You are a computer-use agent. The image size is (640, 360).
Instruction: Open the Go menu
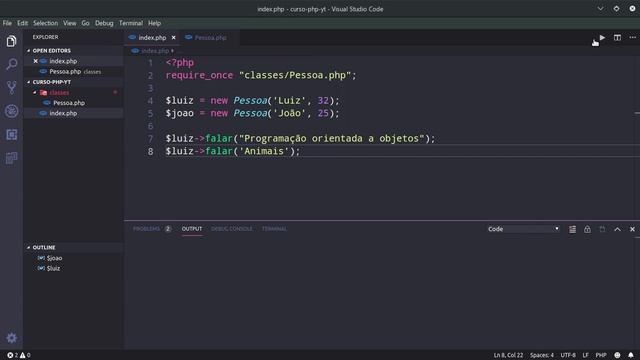tap(85, 23)
